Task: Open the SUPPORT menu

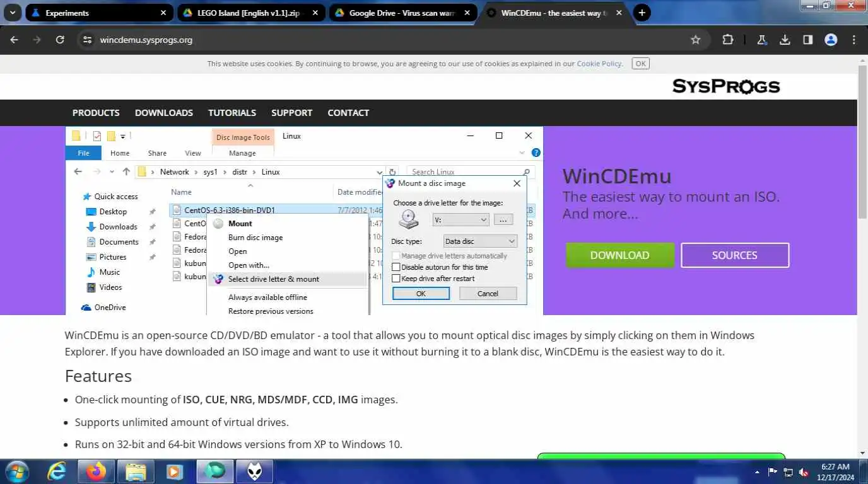Action: click(x=291, y=113)
